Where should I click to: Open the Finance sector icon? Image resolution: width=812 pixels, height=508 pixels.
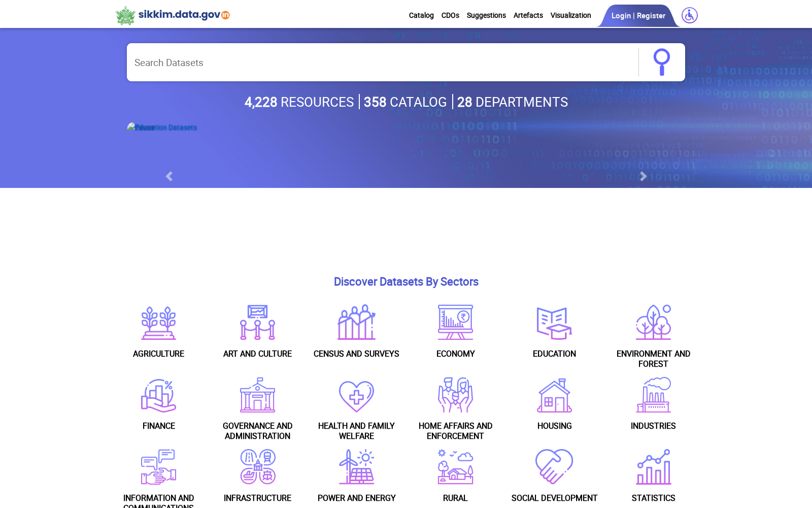(158, 395)
